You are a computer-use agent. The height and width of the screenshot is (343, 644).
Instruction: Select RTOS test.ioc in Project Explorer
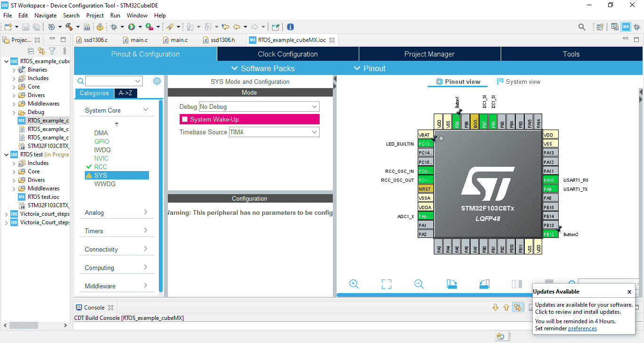pyautogui.click(x=43, y=197)
